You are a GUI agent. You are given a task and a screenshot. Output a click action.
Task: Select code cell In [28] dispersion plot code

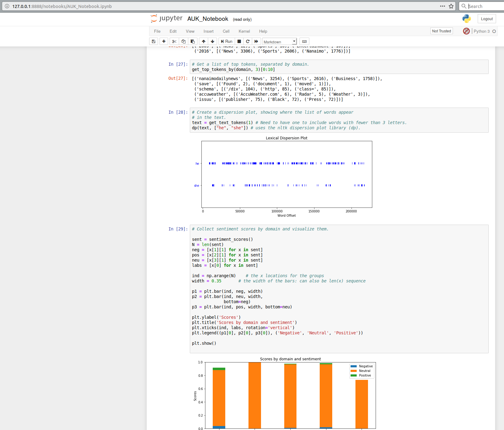pos(339,120)
